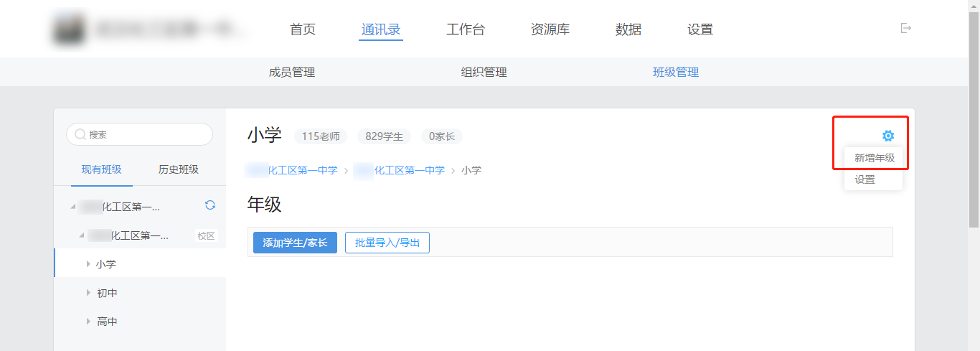Screen dimensions: 980x351
Task: Select 设置 in the gear dropdown
Action: pos(865,179)
